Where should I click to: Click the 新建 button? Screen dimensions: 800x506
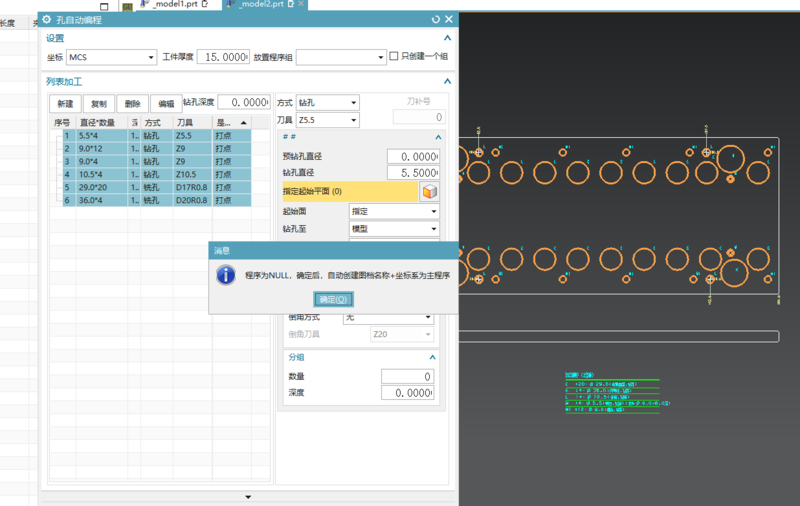(x=65, y=104)
